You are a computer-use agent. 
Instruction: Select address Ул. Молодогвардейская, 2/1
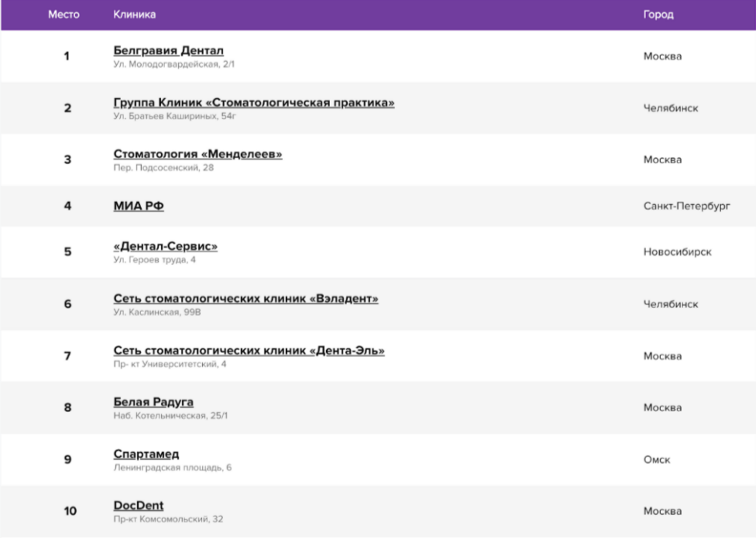(174, 64)
